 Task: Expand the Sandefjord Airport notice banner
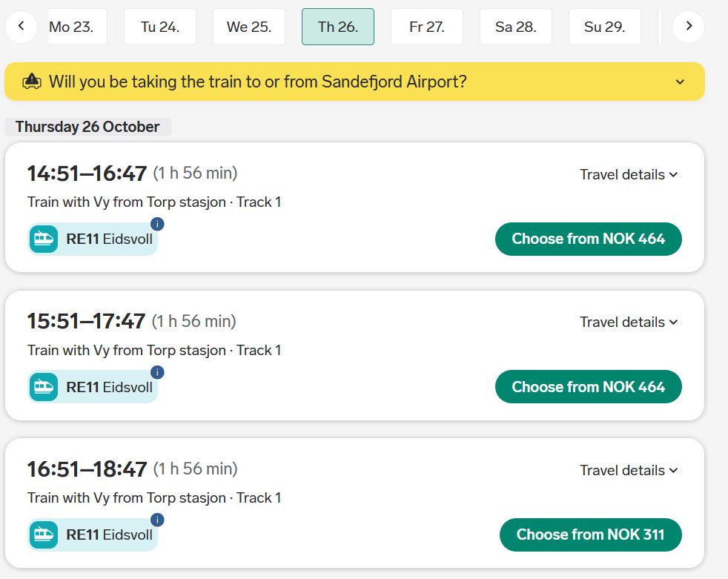pos(680,82)
